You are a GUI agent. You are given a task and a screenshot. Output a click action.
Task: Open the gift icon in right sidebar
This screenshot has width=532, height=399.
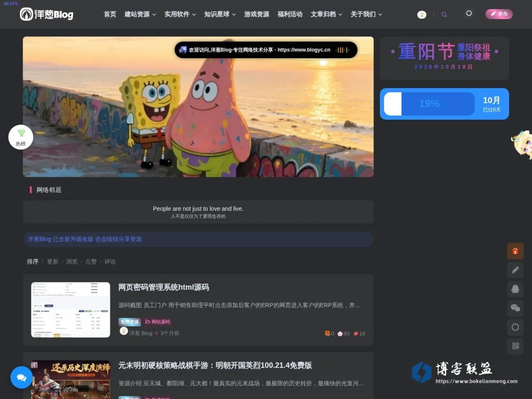click(515, 251)
